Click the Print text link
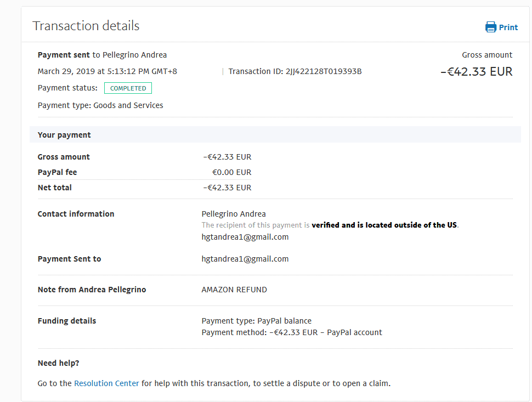The image size is (532, 402). [x=508, y=27]
